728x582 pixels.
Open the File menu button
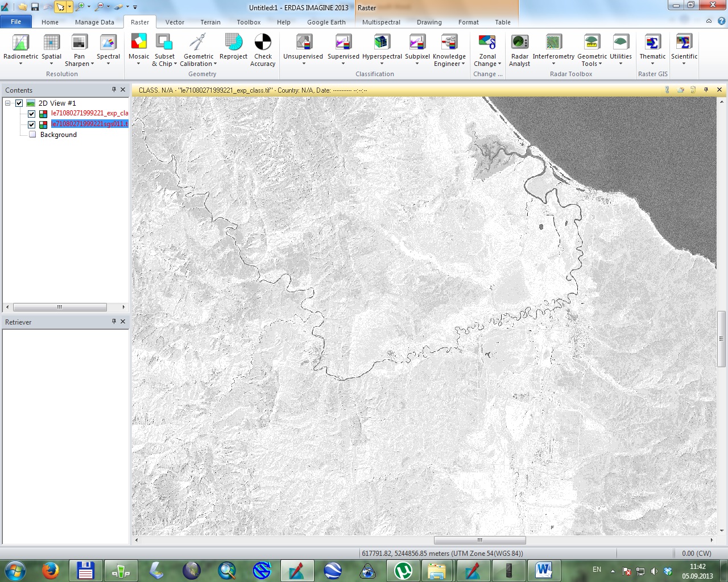pyautogui.click(x=16, y=22)
